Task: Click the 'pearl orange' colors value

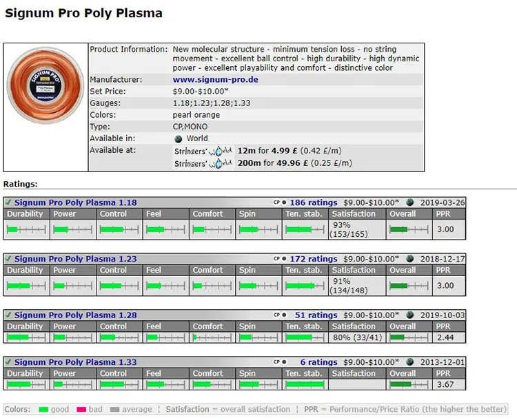Action: (196, 115)
